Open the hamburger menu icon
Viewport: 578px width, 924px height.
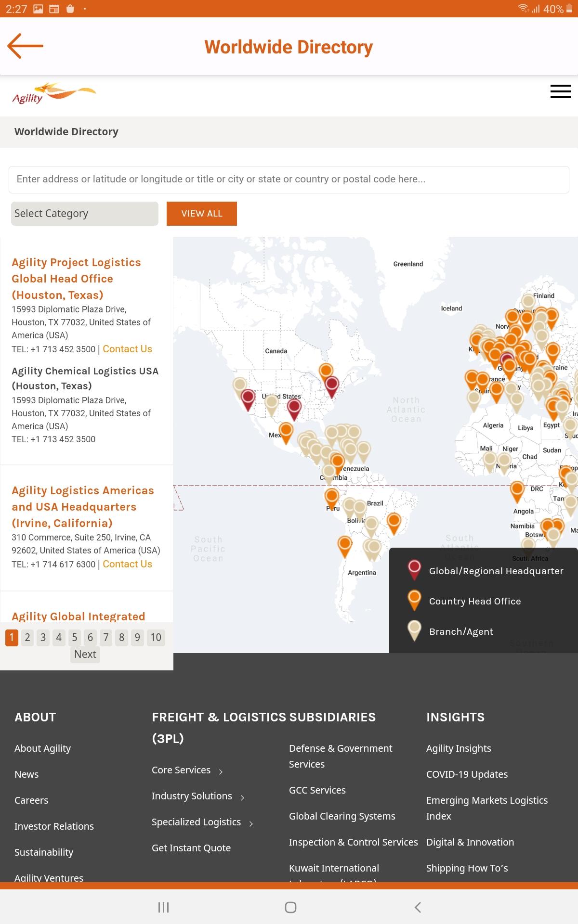point(560,91)
